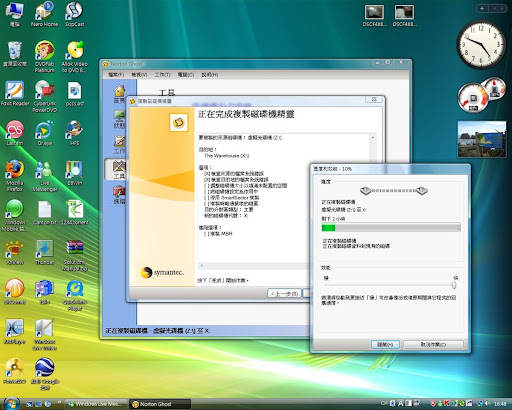512x410 pixels.
Task: Click the green copy progress bar
Action: click(391, 228)
